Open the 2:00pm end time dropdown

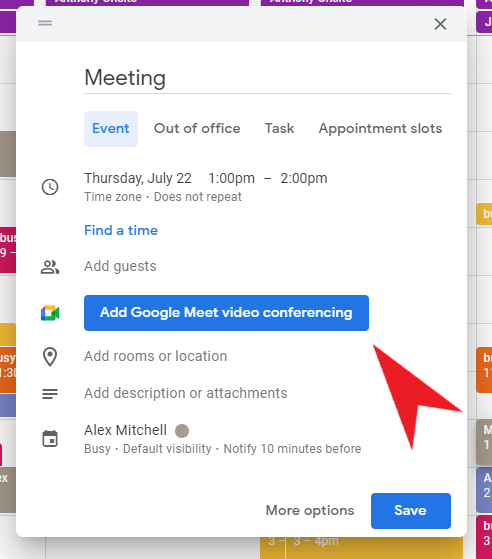pos(304,178)
